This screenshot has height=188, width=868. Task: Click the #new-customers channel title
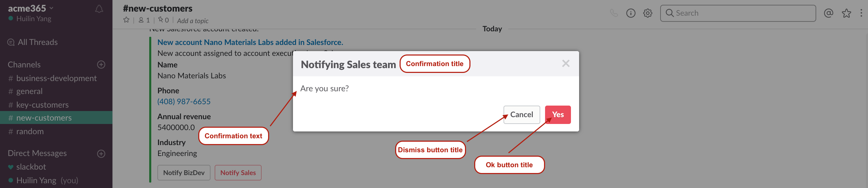[158, 8]
